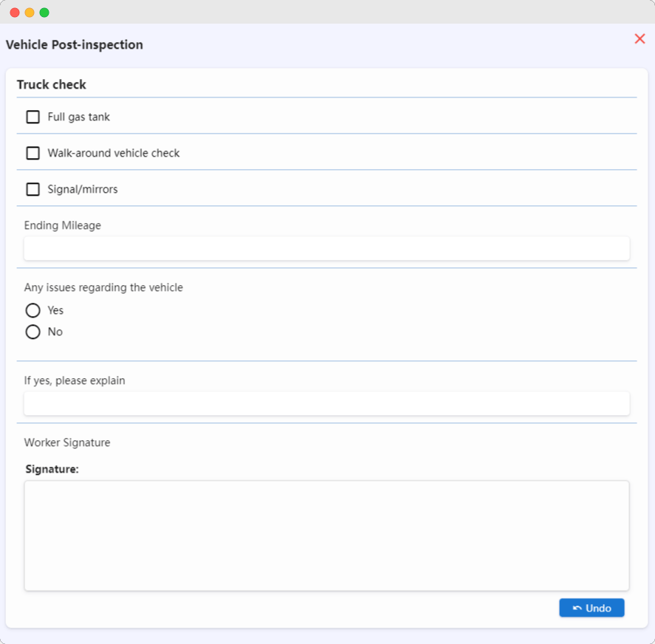Check the Walk-around vehicle check box

tap(32, 153)
